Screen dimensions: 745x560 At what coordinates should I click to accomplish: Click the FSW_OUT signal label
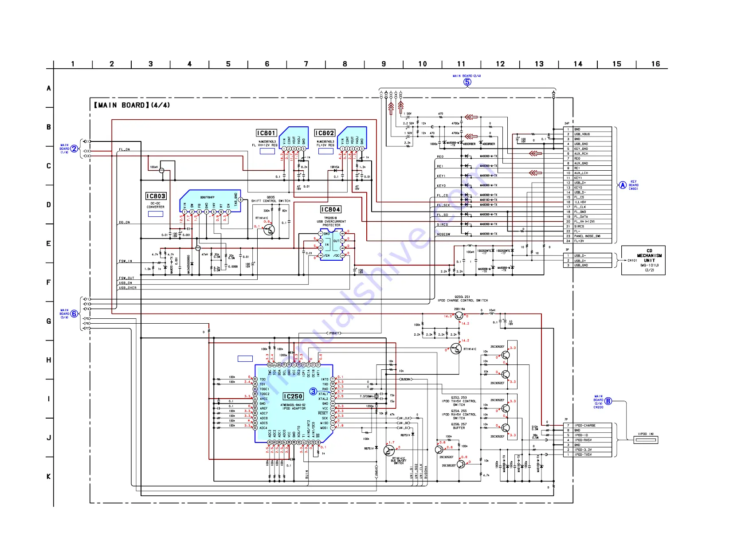126,278
